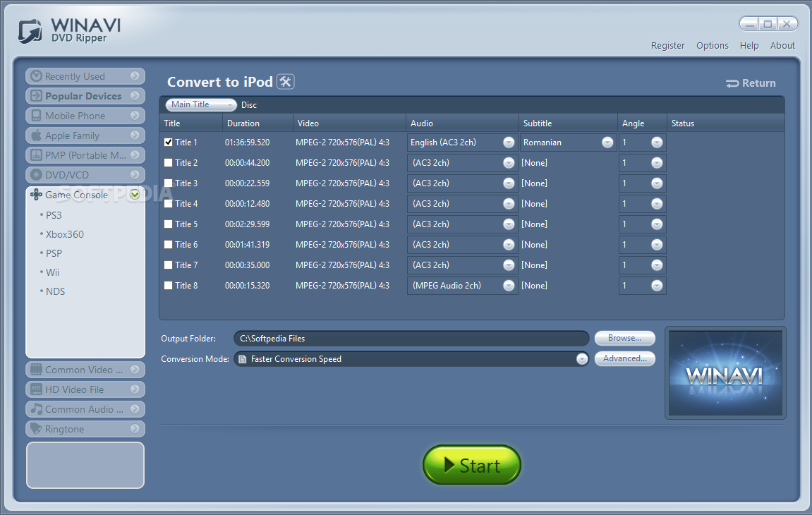The image size is (812, 515).
Task: Check the Title 3 checkbox
Action: point(169,183)
